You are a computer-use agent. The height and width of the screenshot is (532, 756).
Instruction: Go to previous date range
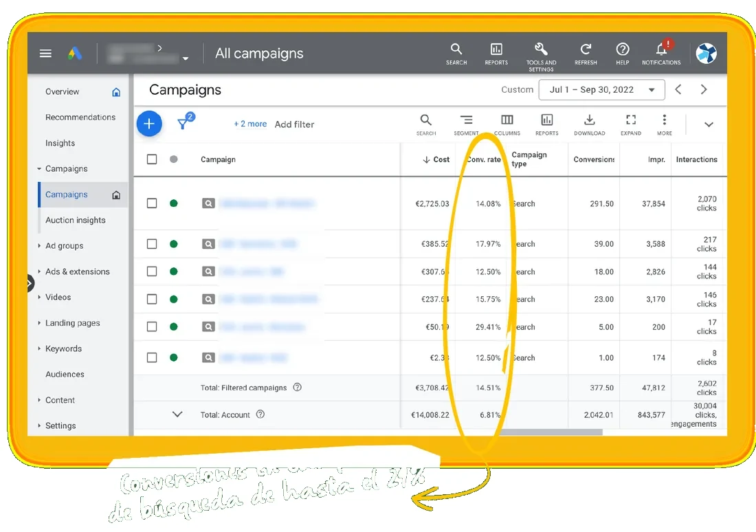pyautogui.click(x=678, y=89)
